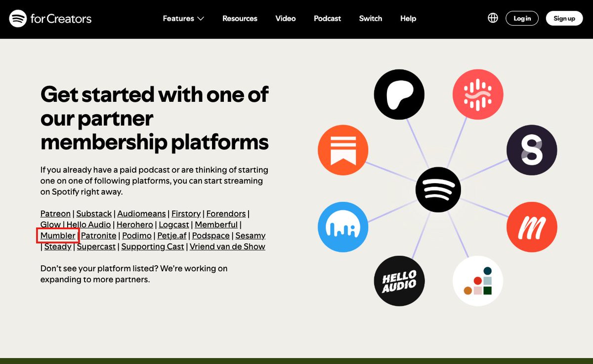Open Help in the navigation bar
Image resolution: width=593 pixels, height=364 pixels.
408,18
